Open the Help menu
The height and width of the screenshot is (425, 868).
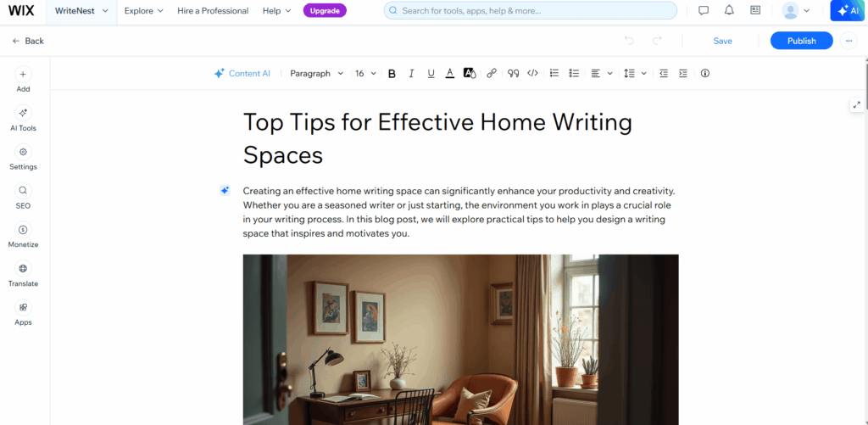click(x=277, y=11)
